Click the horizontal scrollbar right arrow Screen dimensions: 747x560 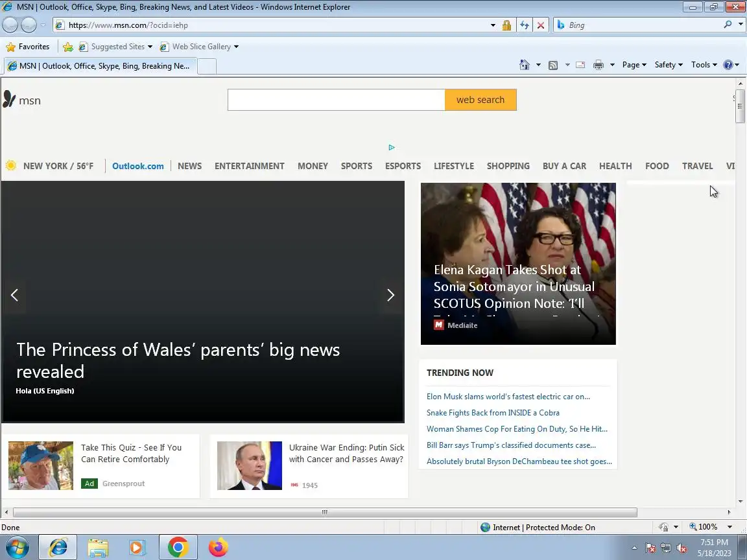pyautogui.click(x=729, y=513)
